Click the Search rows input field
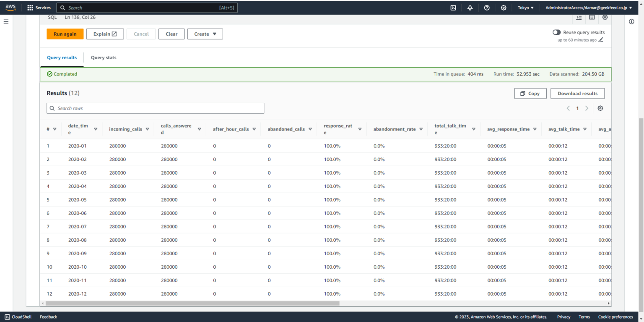 [156, 108]
